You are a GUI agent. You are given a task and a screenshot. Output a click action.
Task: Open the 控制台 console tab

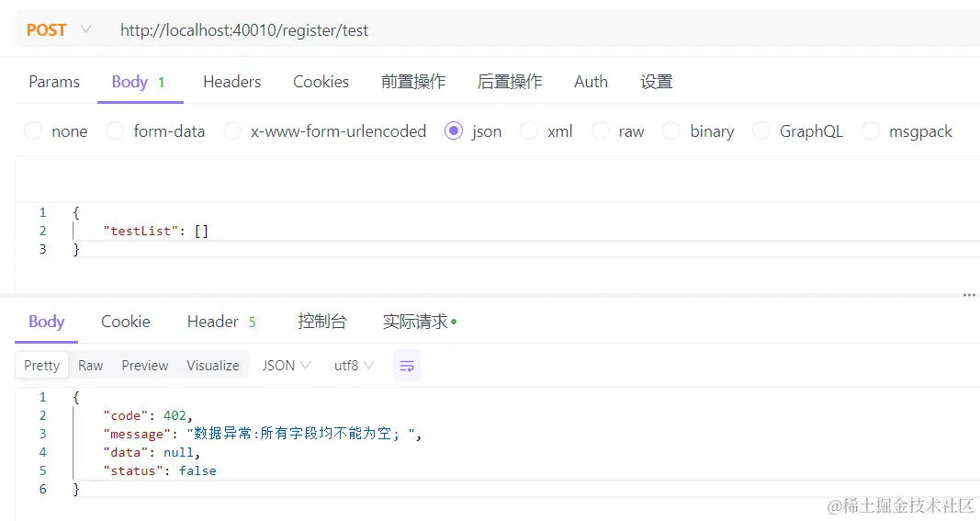coord(321,322)
